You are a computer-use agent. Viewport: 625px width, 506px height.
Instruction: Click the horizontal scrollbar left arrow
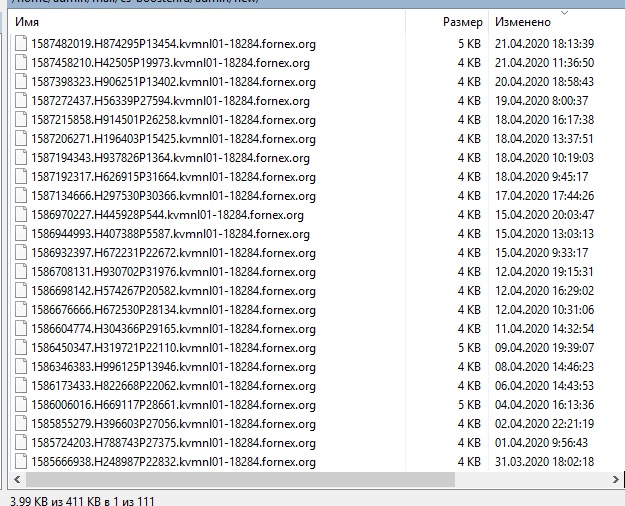(x=17, y=479)
